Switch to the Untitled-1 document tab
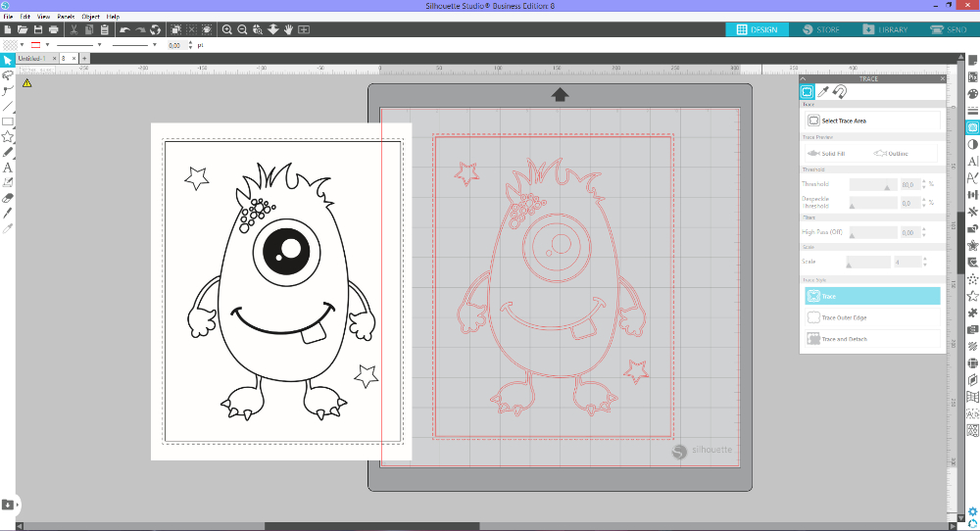 [32, 58]
